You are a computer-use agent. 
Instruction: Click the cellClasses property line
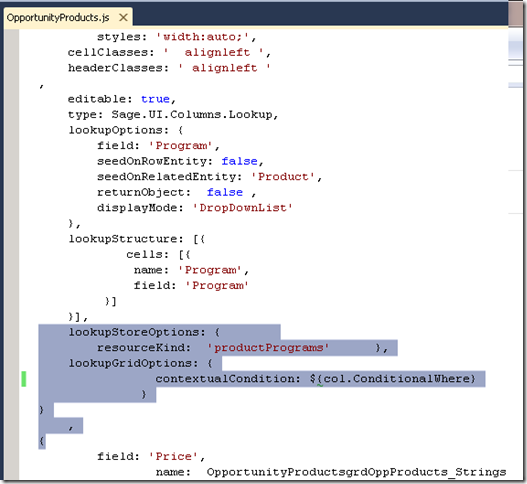pos(169,52)
